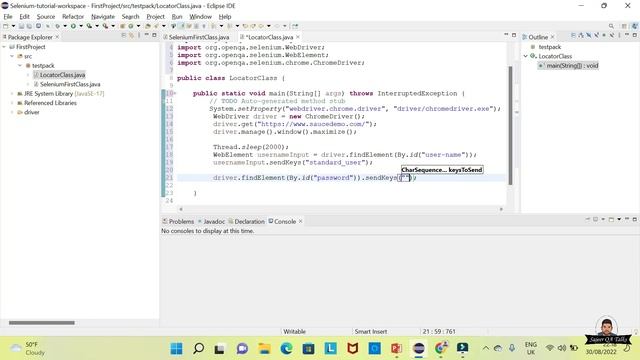
Task: Click the Save toolbar icon
Action: pyautogui.click(x=21, y=26)
